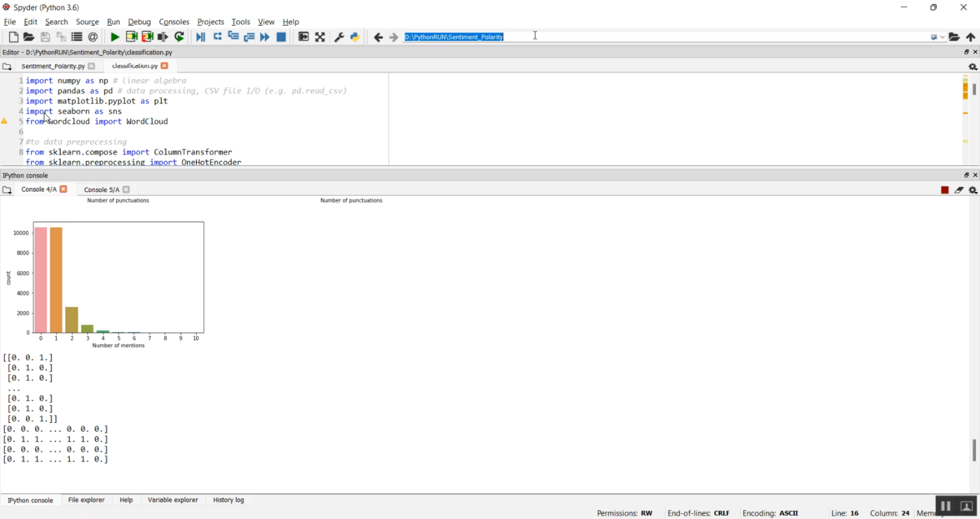Open the File explorer tab
This screenshot has width=980, height=519.
tap(86, 500)
